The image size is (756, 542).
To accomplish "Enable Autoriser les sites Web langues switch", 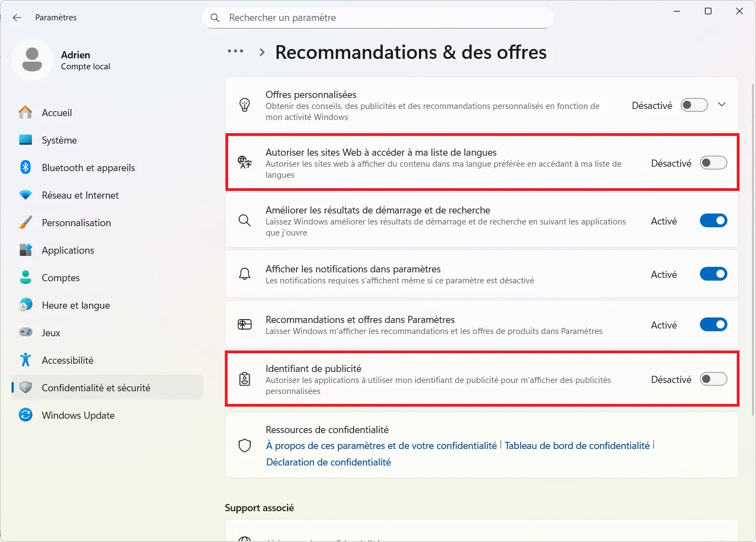I will [713, 163].
